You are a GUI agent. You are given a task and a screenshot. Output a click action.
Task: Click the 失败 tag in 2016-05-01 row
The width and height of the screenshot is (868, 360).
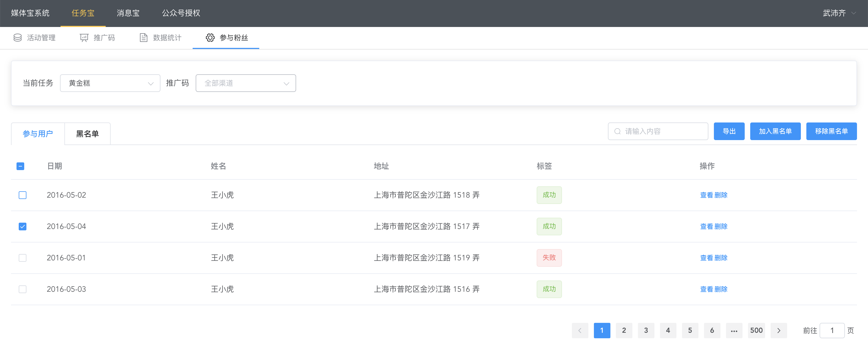[x=549, y=258]
